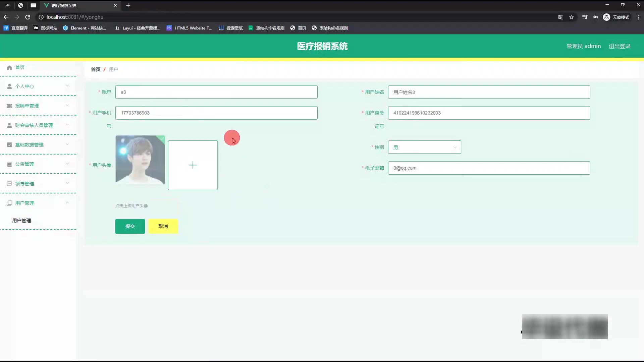Click the yellow 取消 cancel button
644x362 pixels.
(163, 226)
